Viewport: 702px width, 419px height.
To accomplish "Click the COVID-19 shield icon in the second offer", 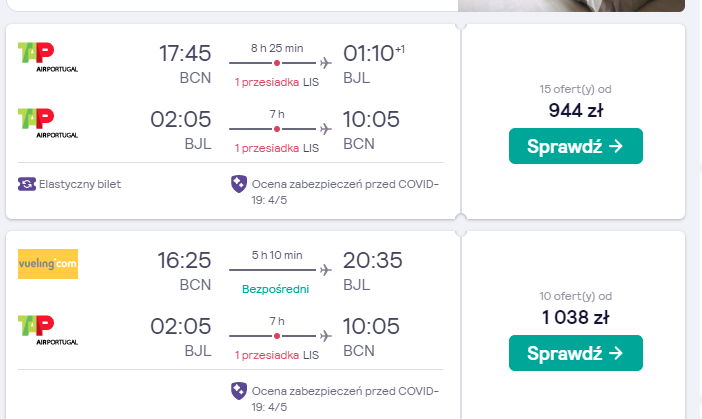I will point(239,391).
